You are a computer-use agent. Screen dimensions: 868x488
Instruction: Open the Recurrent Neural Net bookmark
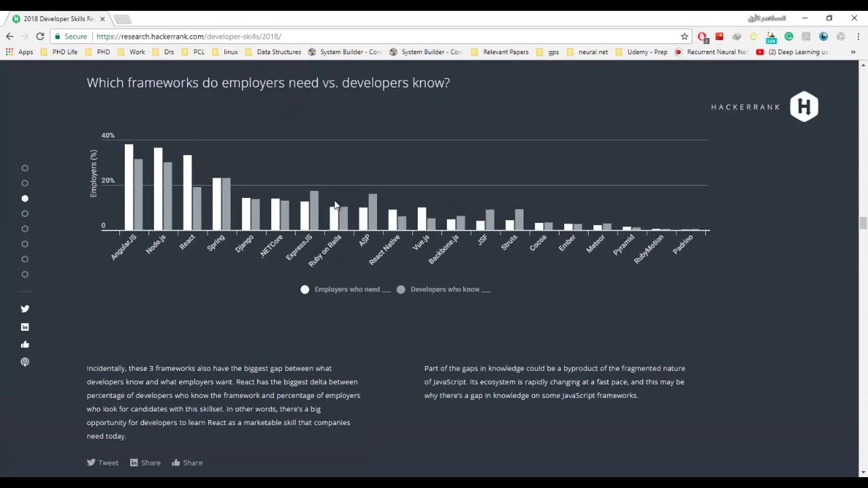[x=711, y=52]
